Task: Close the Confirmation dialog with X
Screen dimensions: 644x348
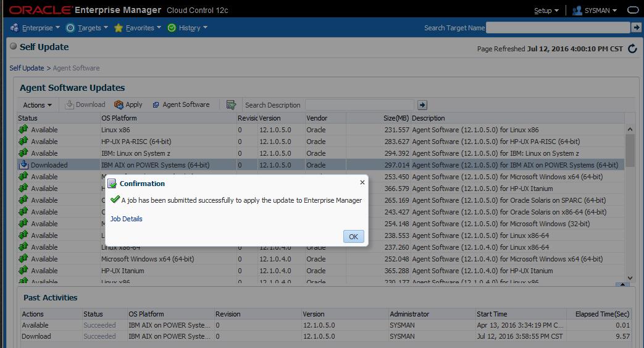Action: point(362,182)
